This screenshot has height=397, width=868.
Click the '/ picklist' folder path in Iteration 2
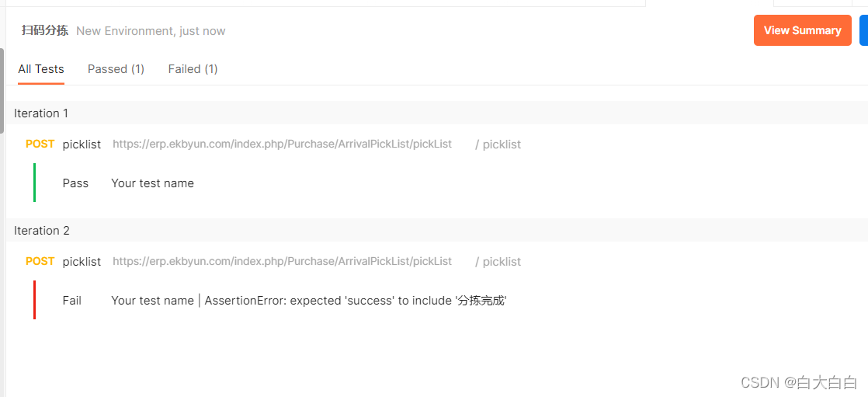pyautogui.click(x=498, y=261)
